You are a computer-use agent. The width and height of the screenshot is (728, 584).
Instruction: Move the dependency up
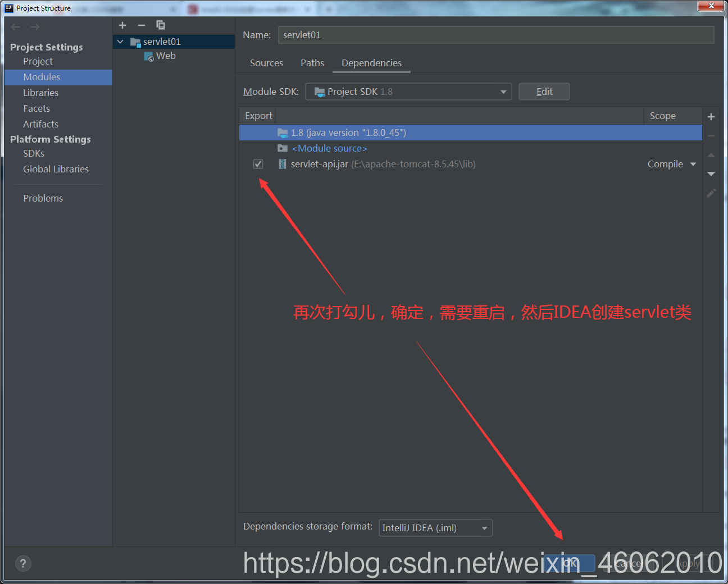pos(711,155)
